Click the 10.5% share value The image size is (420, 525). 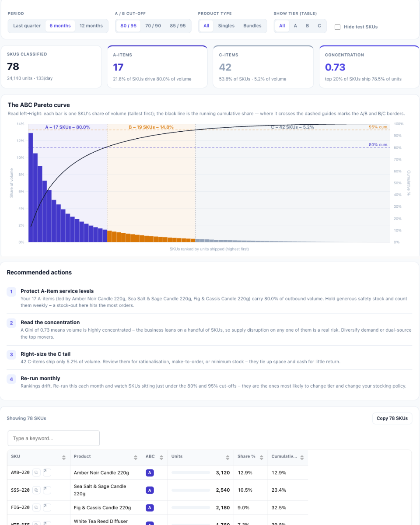click(x=245, y=490)
